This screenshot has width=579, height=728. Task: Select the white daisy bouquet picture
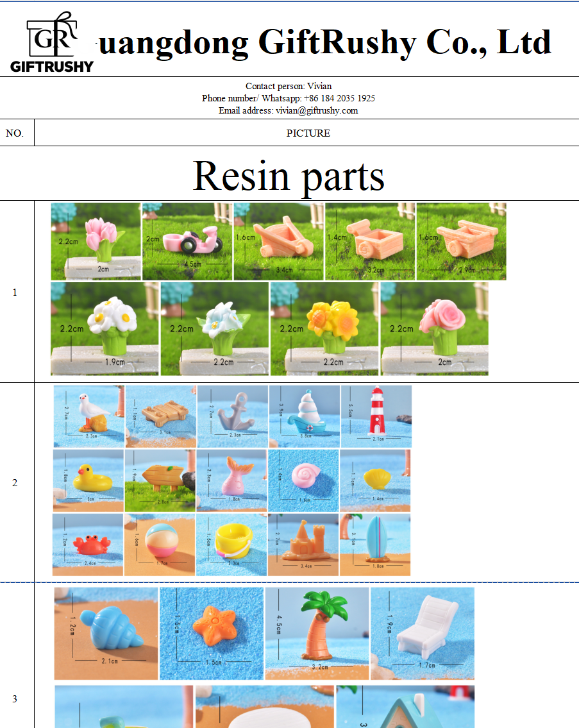(105, 328)
